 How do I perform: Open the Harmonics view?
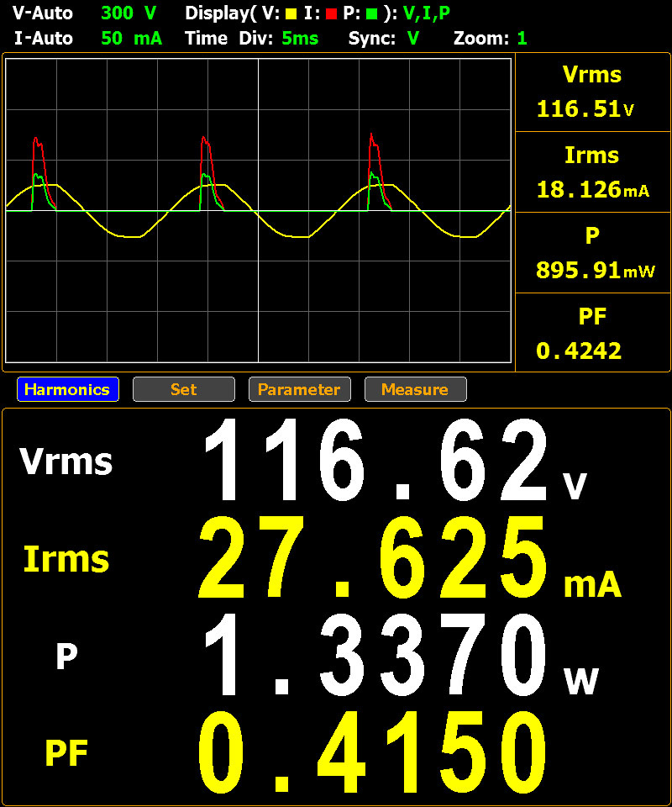(x=68, y=389)
